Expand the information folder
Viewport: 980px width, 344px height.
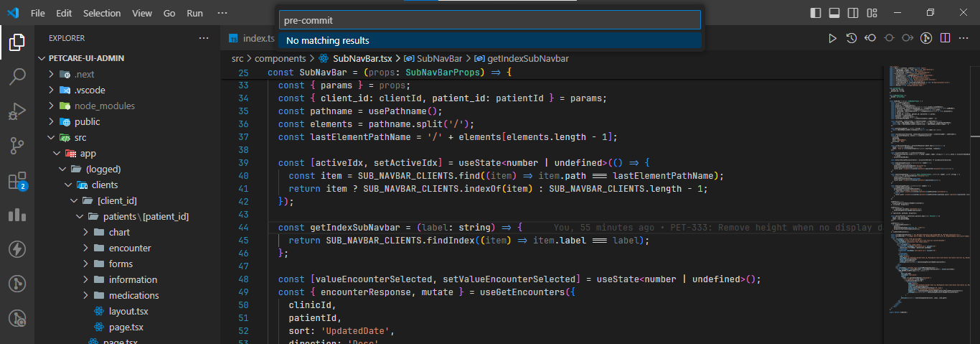click(85, 279)
